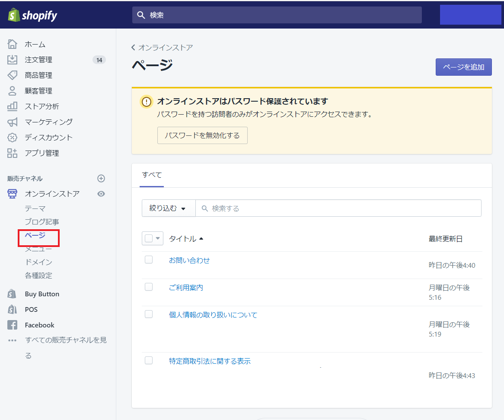Open the ご利用案内 page link

click(186, 288)
